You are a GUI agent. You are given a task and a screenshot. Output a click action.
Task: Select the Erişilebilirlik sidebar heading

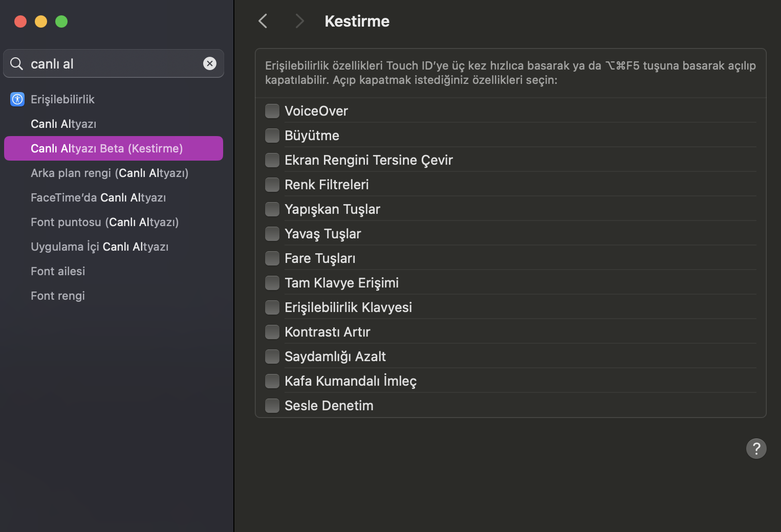[x=114, y=99]
